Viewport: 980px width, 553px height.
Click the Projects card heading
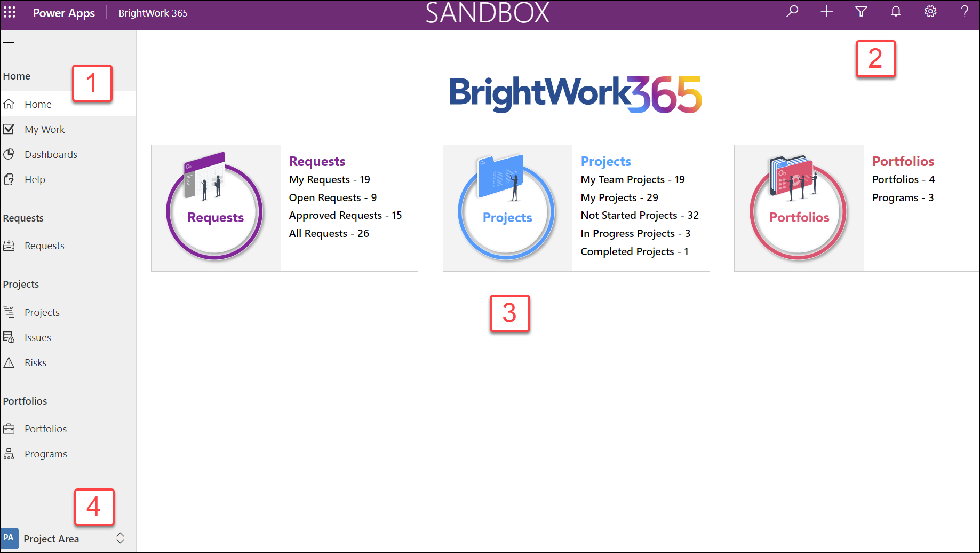[605, 161]
